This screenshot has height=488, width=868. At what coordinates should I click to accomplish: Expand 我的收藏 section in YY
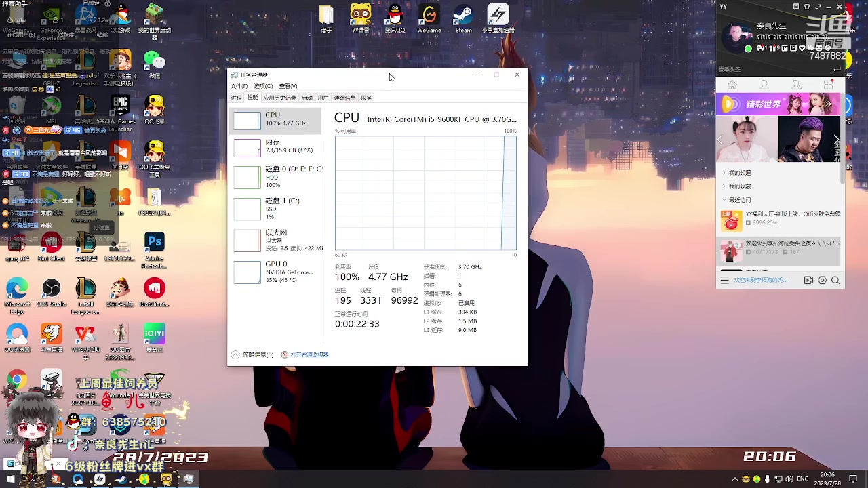(x=739, y=186)
